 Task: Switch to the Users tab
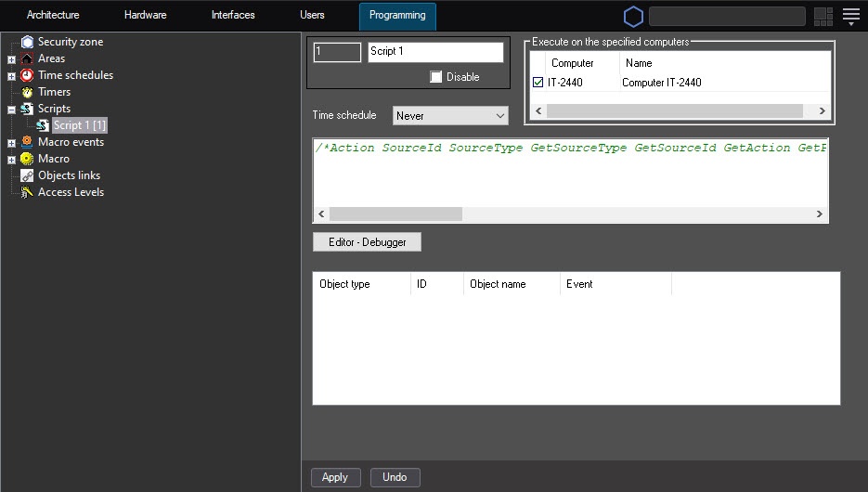click(312, 15)
